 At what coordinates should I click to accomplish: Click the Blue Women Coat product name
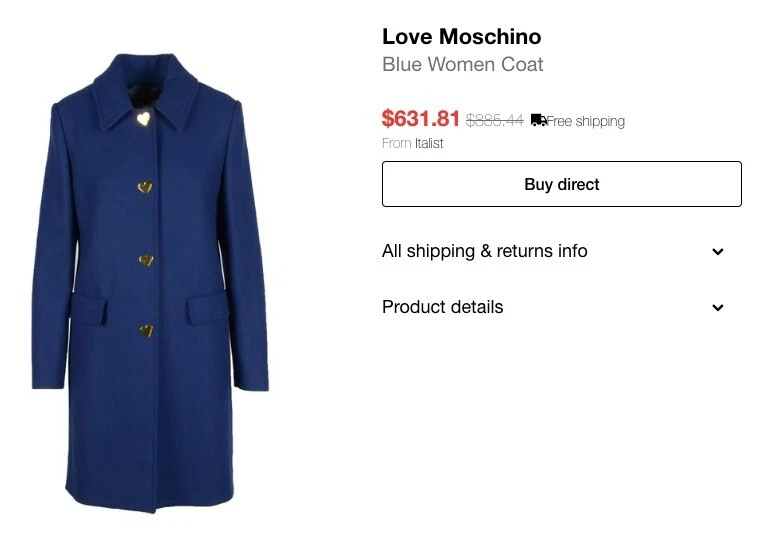462,64
